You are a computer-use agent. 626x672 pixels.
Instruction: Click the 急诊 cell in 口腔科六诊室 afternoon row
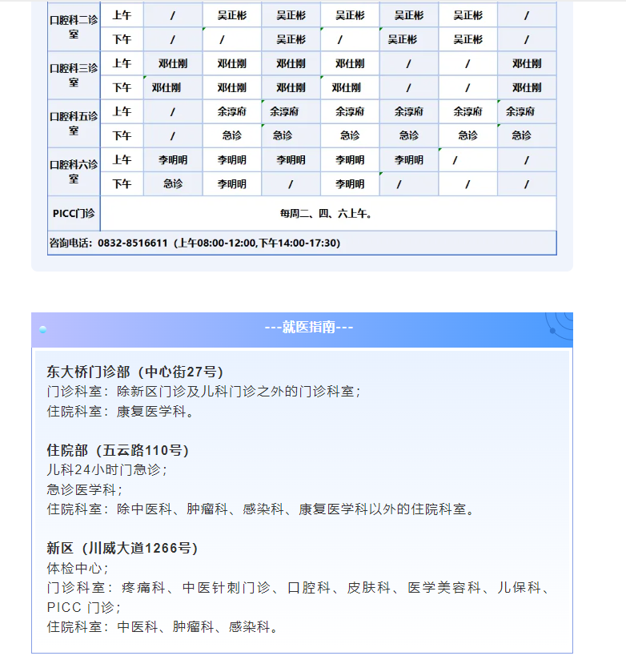(173, 184)
